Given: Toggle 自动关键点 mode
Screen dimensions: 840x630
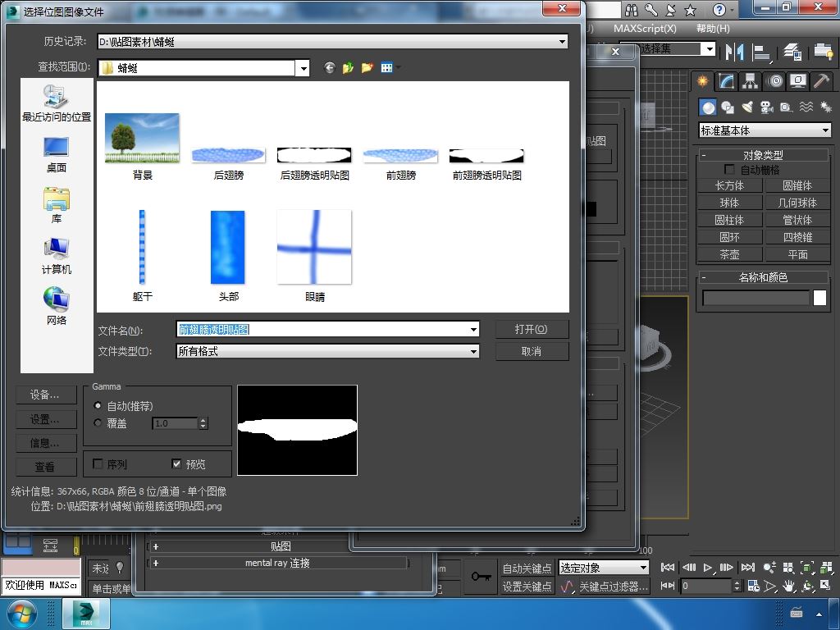Looking at the screenshot, I should coord(527,568).
